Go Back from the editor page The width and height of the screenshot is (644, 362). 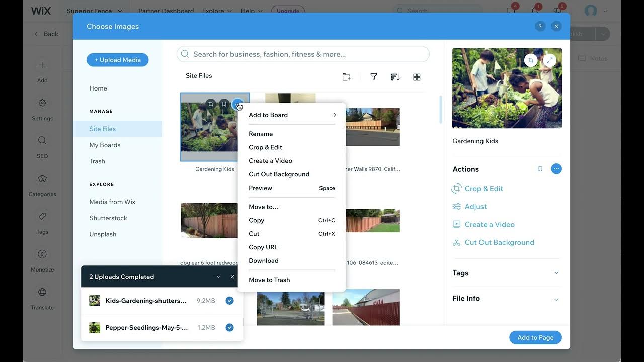click(46, 34)
